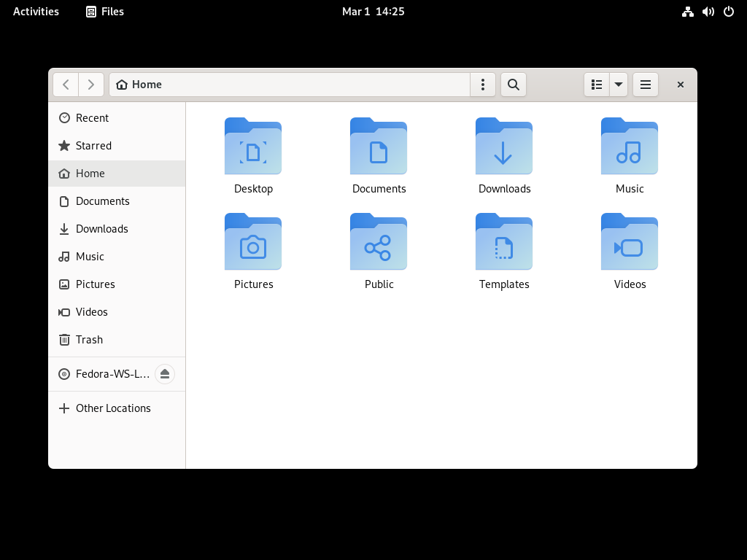Open Videos in the sidebar

tap(117, 312)
